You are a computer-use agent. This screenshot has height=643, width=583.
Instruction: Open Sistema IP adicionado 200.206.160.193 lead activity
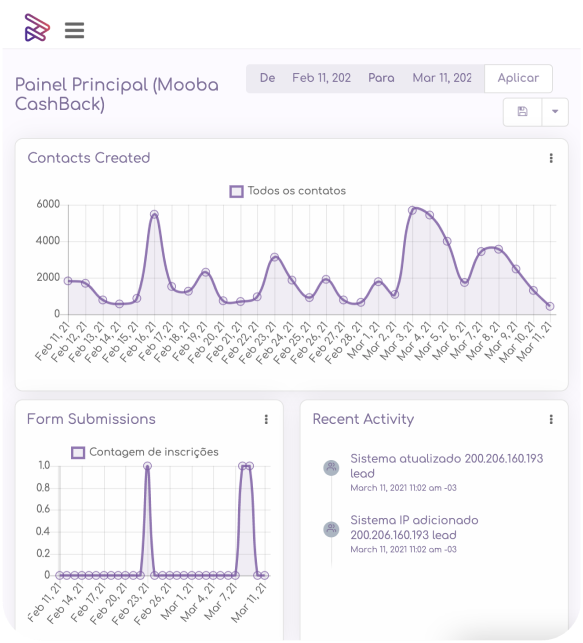click(x=414, y=527)
